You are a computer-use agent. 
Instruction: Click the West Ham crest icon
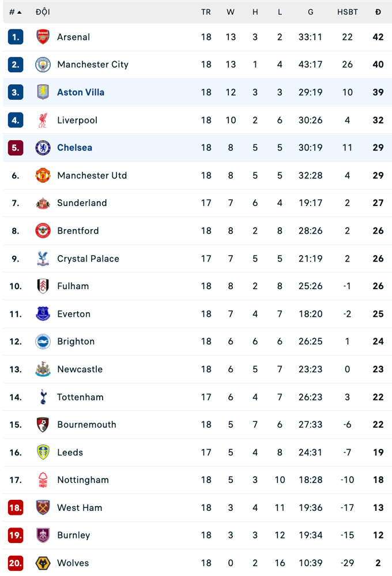[43, 508]
